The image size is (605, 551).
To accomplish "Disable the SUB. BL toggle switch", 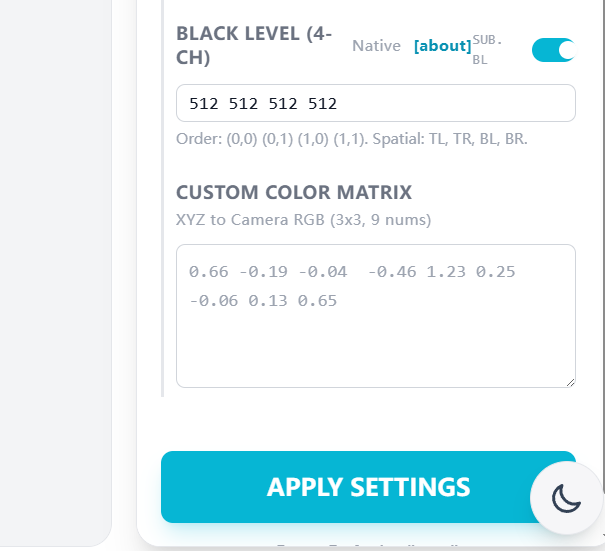I will pos(553,50).
